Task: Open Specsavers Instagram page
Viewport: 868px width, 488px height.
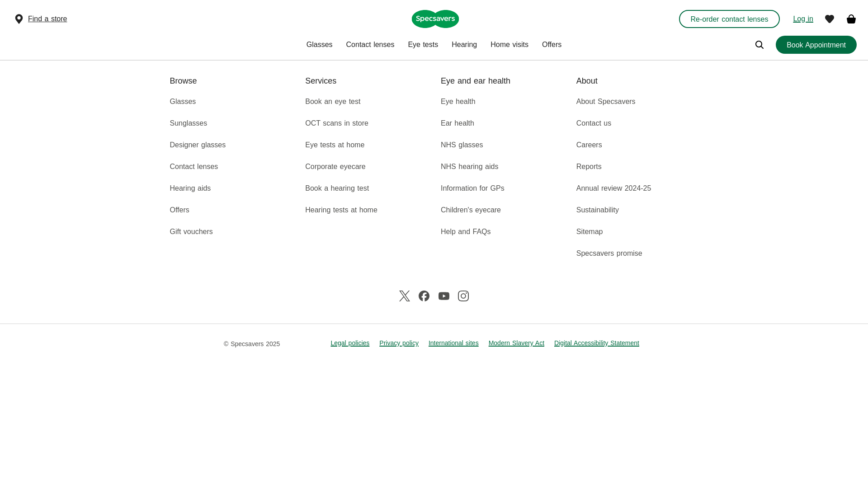Action: (463, 296)
